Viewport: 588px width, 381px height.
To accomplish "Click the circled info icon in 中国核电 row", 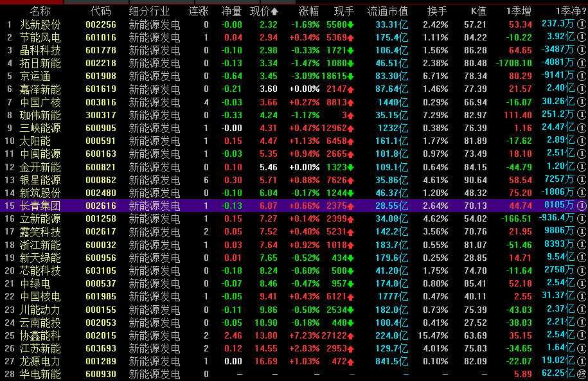I will point(582,297).
